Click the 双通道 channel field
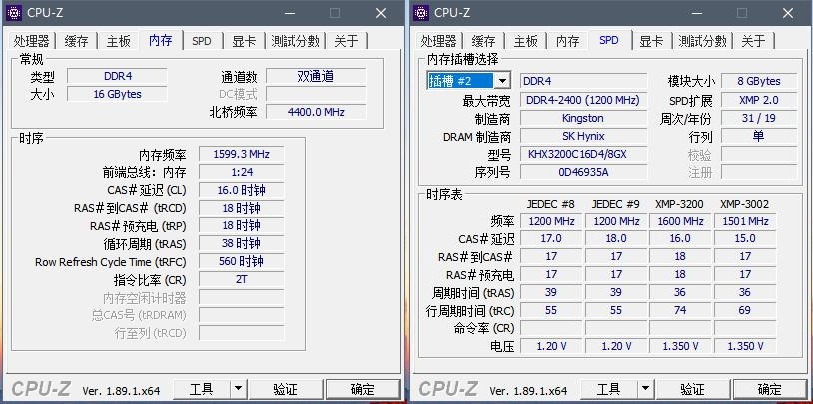813x404 pixels. [x=316, y=76]
